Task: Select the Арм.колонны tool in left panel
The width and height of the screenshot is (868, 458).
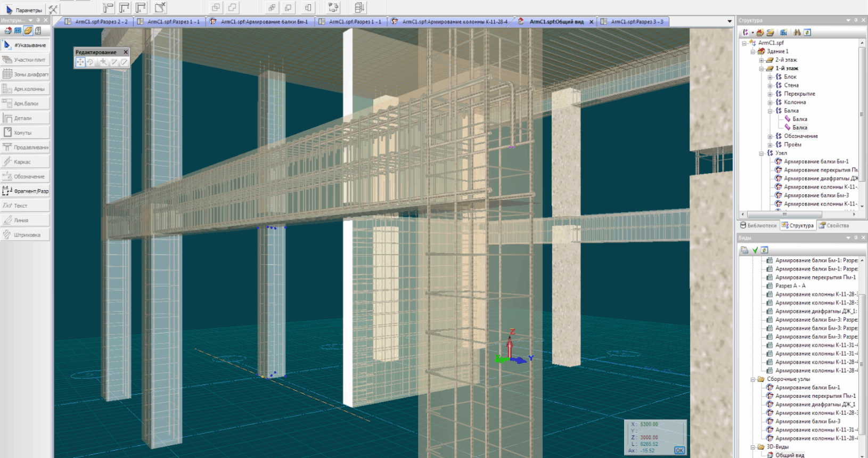Action: click(25, 89)
